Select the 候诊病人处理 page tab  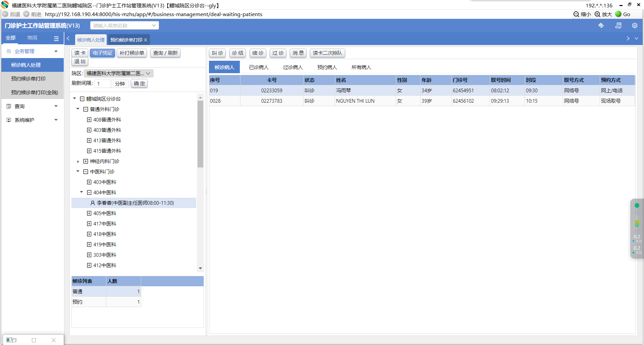[91, 40]
